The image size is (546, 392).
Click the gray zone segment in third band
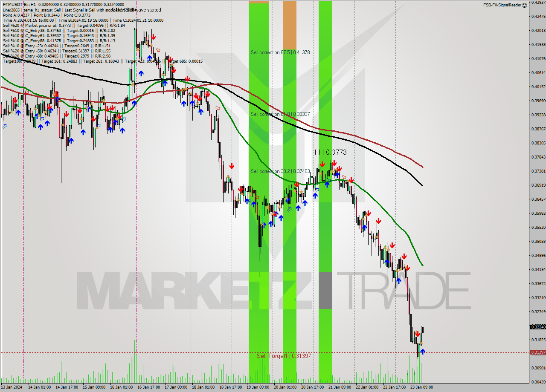(x=325, y=291)
